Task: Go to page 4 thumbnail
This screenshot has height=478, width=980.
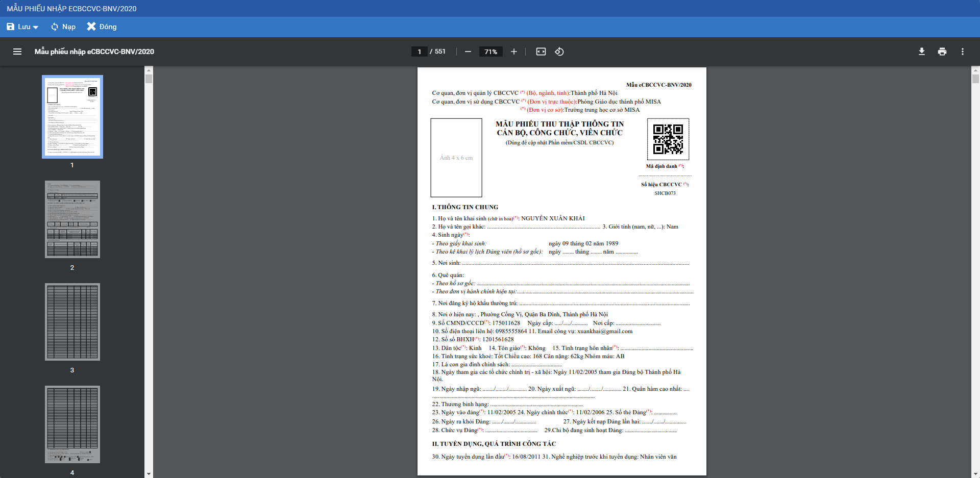Action: point(72,424)
